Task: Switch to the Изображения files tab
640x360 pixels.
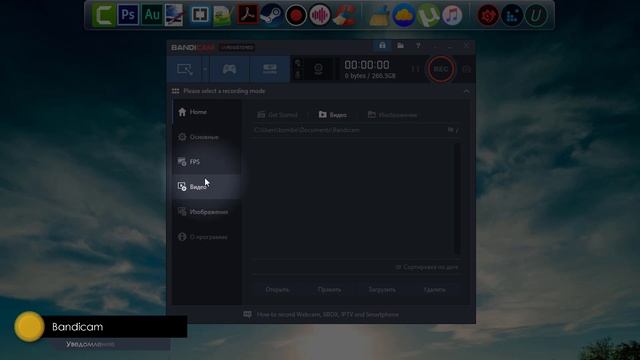Action: tap(393, 115)
